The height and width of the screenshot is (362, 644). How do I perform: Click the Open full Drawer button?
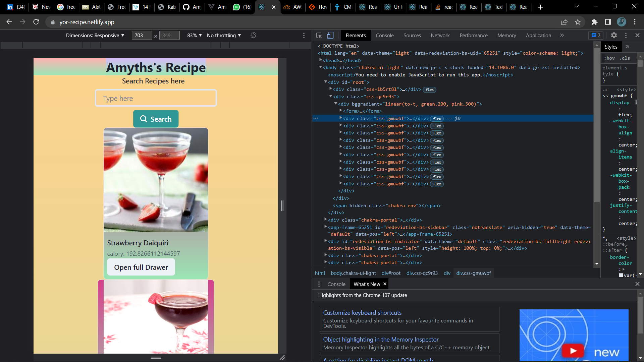[141, 267]
